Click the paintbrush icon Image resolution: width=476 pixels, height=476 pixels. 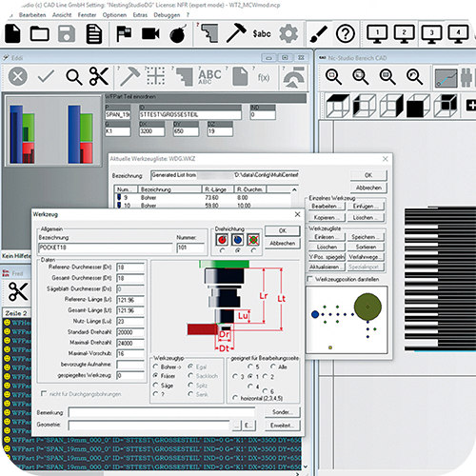point(318,33)
